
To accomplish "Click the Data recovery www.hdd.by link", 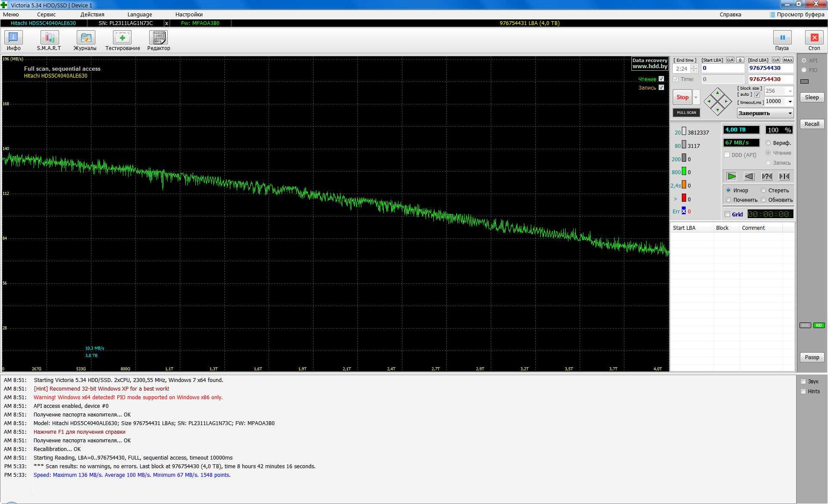I will tap(650, 63).
